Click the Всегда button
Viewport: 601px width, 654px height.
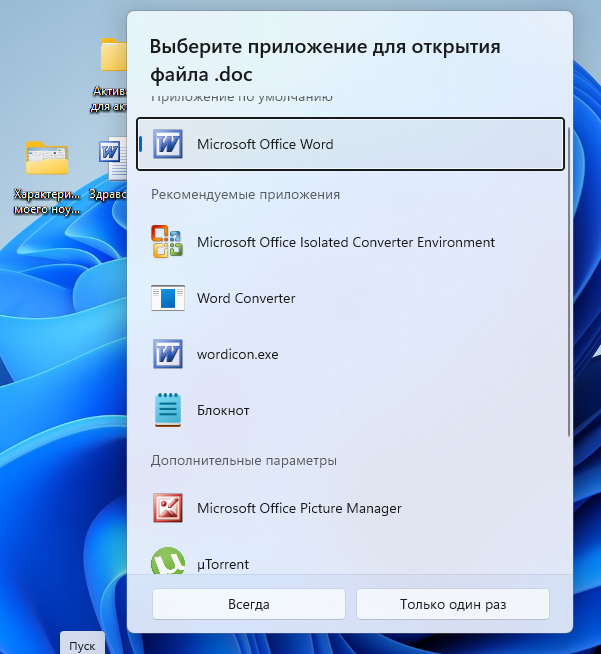tap(249, 604)
